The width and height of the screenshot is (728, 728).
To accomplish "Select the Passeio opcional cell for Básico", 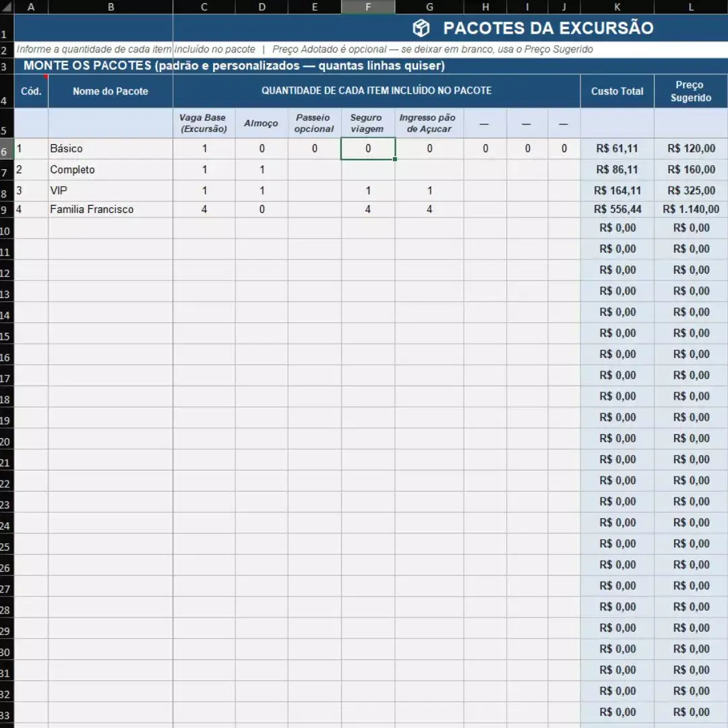I will [x=315, y=148].
